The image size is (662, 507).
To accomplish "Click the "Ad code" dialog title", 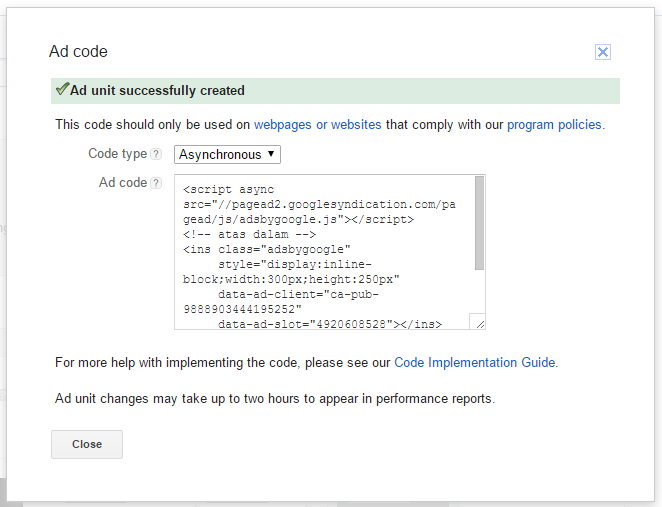I will (78, 52).
